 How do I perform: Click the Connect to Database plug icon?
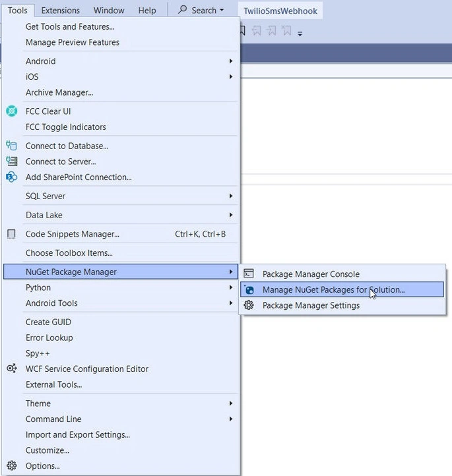pyautogui.click(x=11, y=146)
